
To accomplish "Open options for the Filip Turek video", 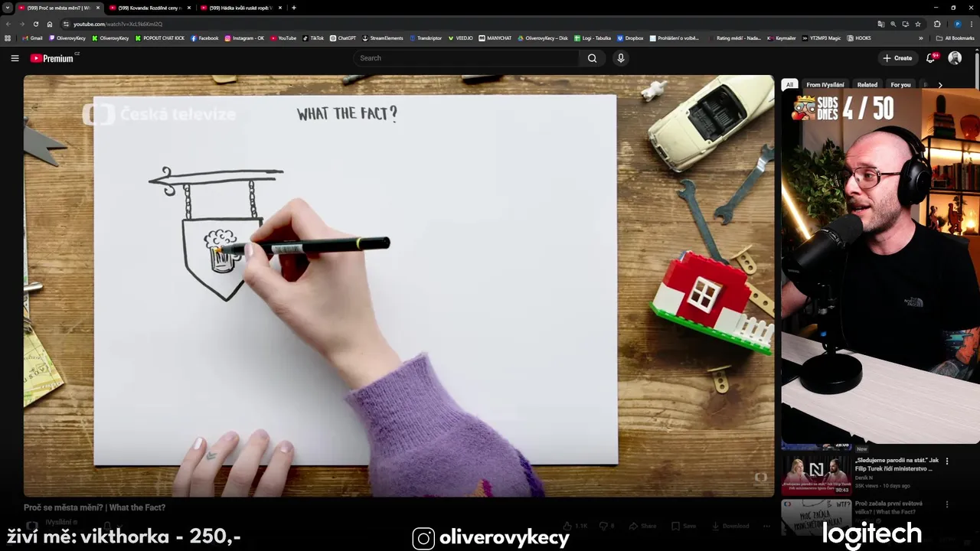I will point(947,461).
